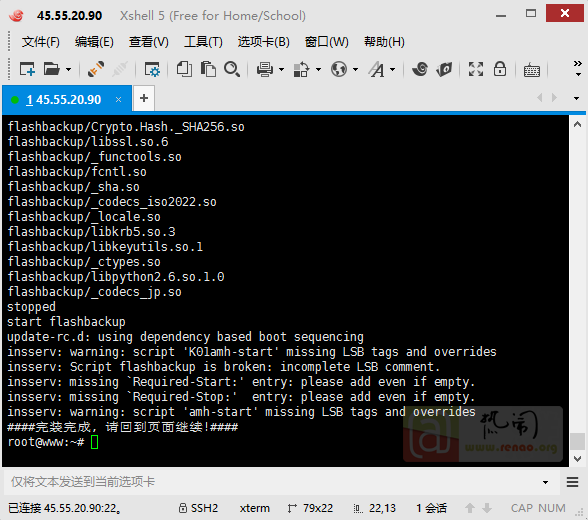Image resolution: width=588 pixels, height=520 pixels.
Task: Click the New session icon
Action: (x=27, y=69)
